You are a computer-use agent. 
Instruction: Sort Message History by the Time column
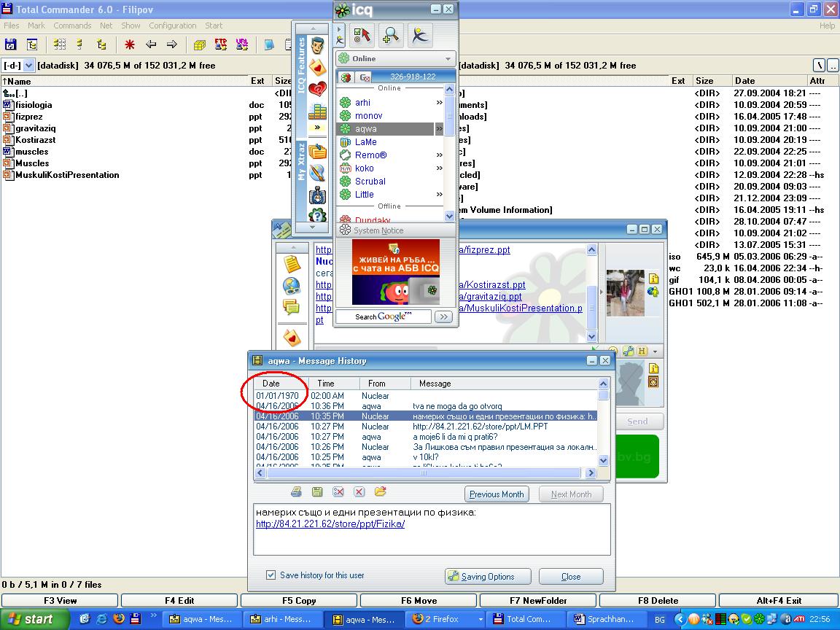pyautogui.click(x=333, y=384)
